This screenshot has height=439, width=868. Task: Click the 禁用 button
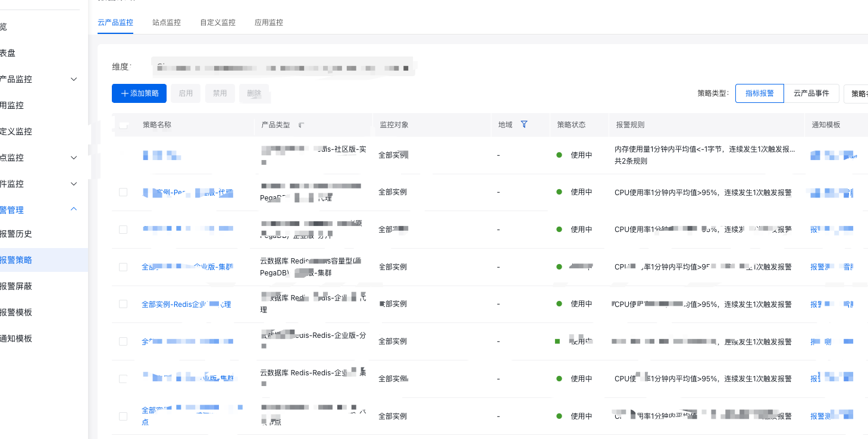(x=220, y=93)
